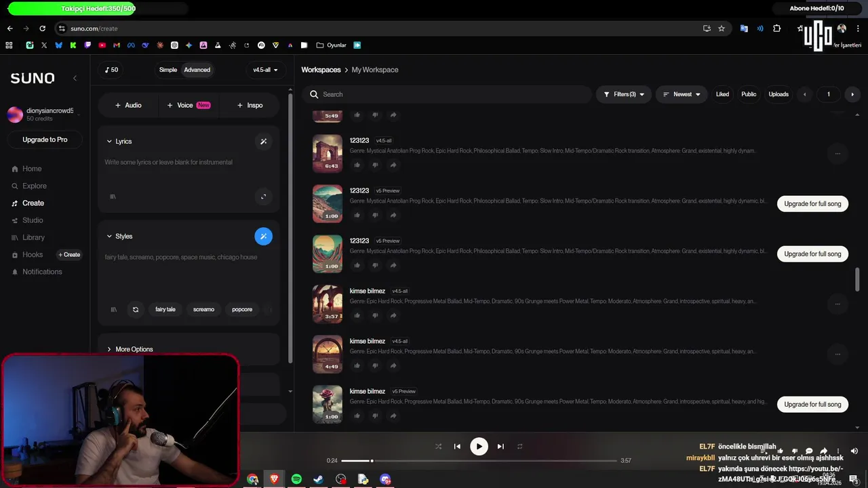Open the Workspaces breadcrumb link

[321, 70]
